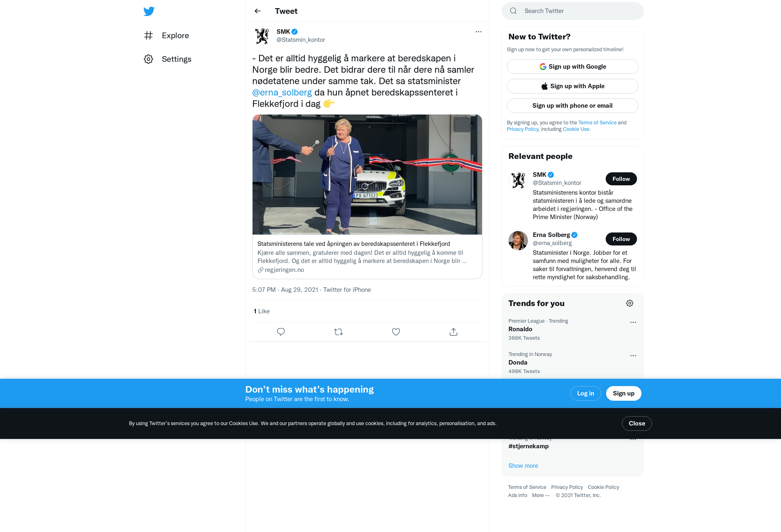Close the cookie notice banner

(637, 423)
